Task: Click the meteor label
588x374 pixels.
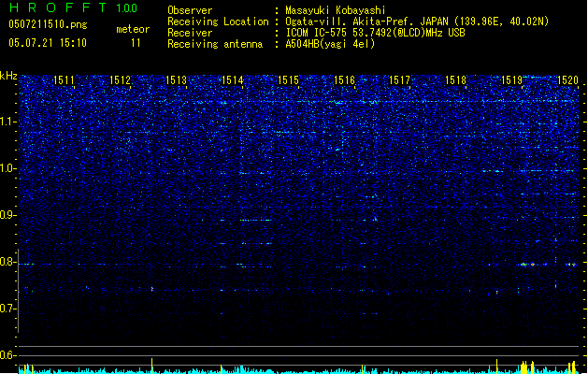Action: (x=133, y=29)
